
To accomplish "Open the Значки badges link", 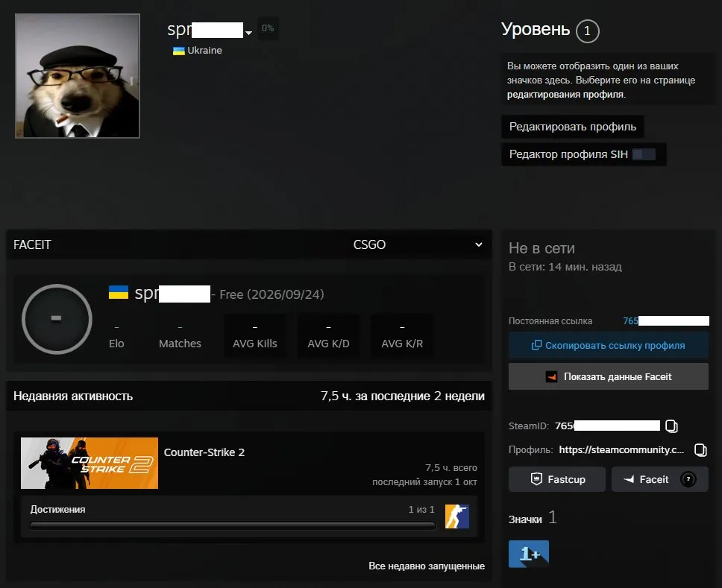I will (x=533, y=519).
